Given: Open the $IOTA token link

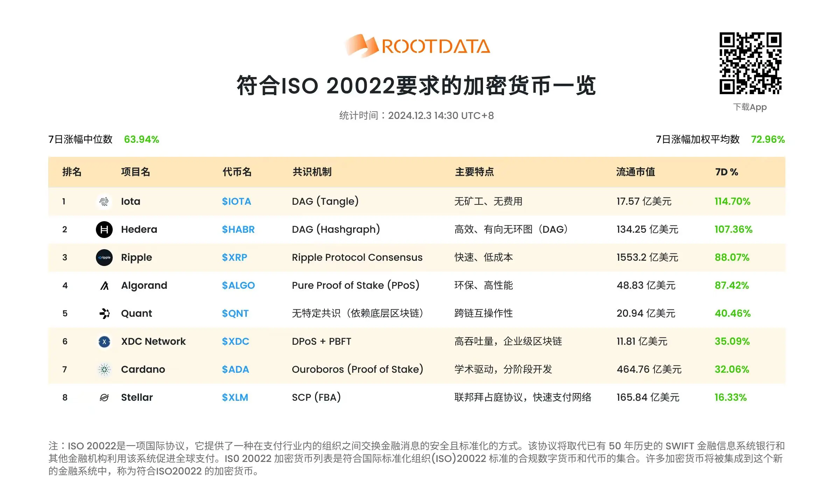Looking at the screenshot, I should [x=237, y=201].
